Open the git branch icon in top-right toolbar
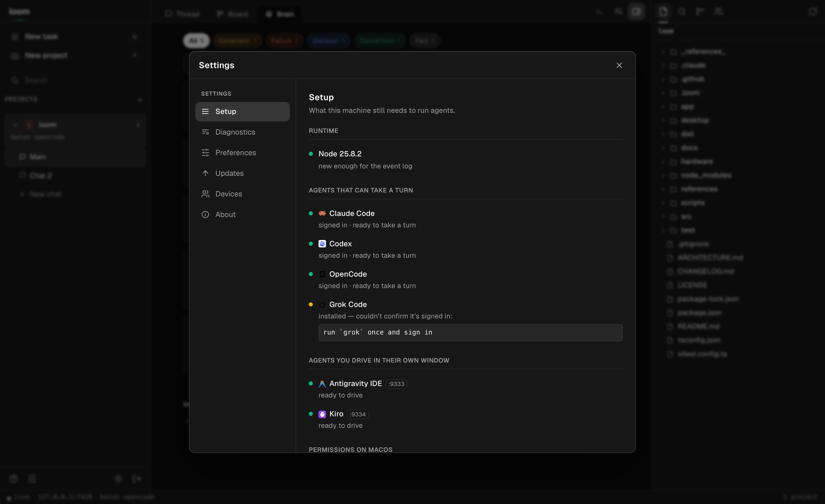The width and height of the screenshot is (825, 504). click(x=700, y=12)
